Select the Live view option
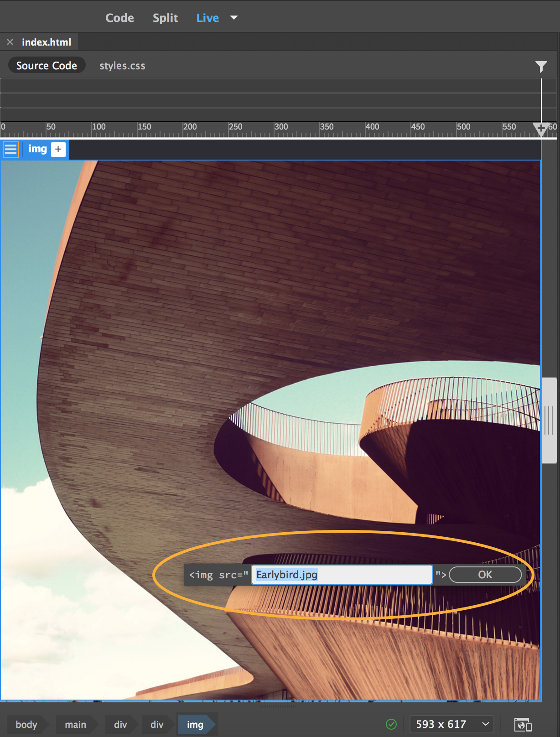Screen dimensions: 560x737 click(207, 18)
